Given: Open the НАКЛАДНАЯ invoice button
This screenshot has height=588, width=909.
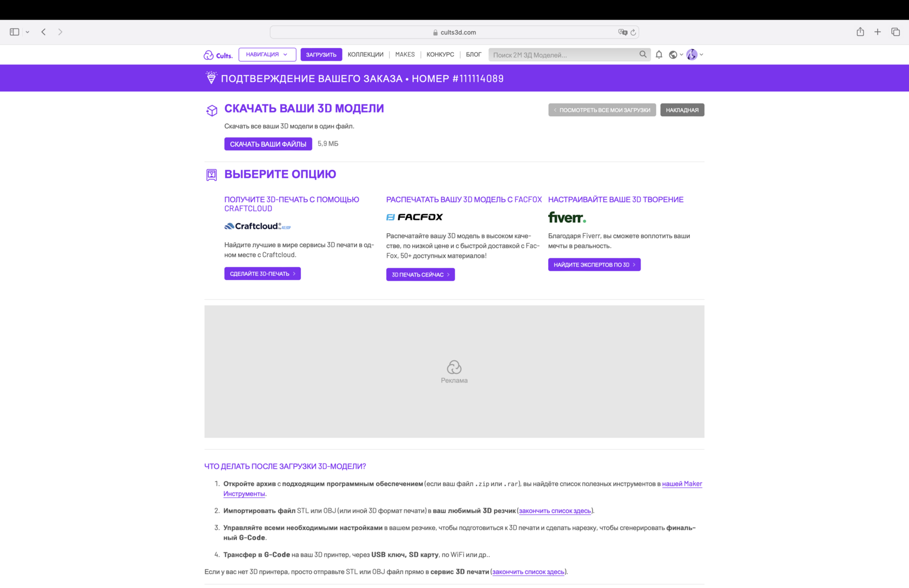Looking at the screenshot, I should [682, 110].
